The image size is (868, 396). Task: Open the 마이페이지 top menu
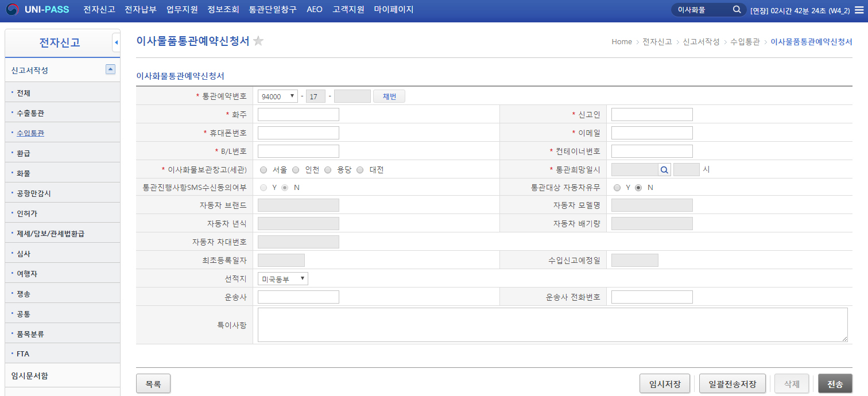tap(393, 10)
